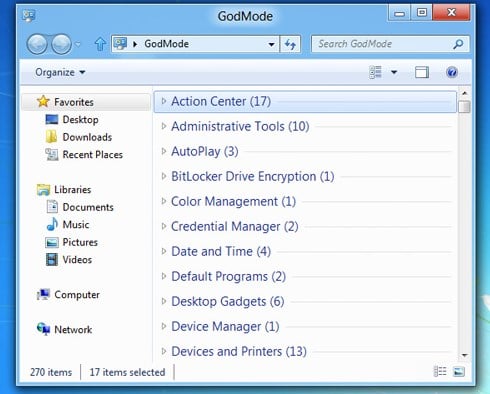Click the scrollbar up arrow

464,93
